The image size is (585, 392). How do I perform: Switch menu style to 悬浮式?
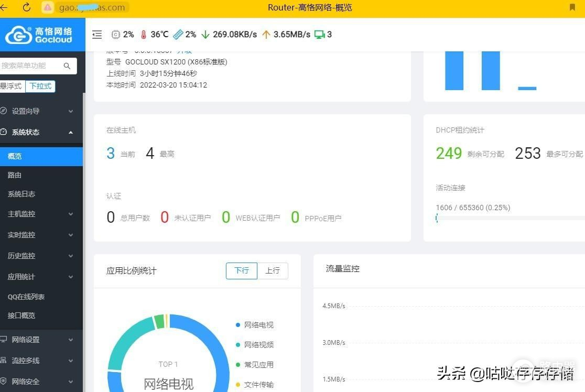[x=10, y=86]
